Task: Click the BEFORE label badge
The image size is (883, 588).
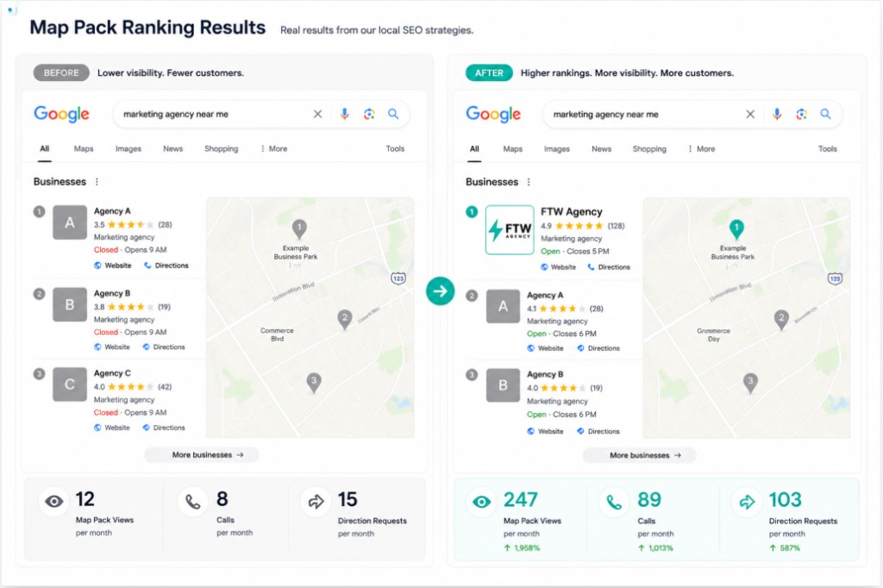Action: click(61, 72)
